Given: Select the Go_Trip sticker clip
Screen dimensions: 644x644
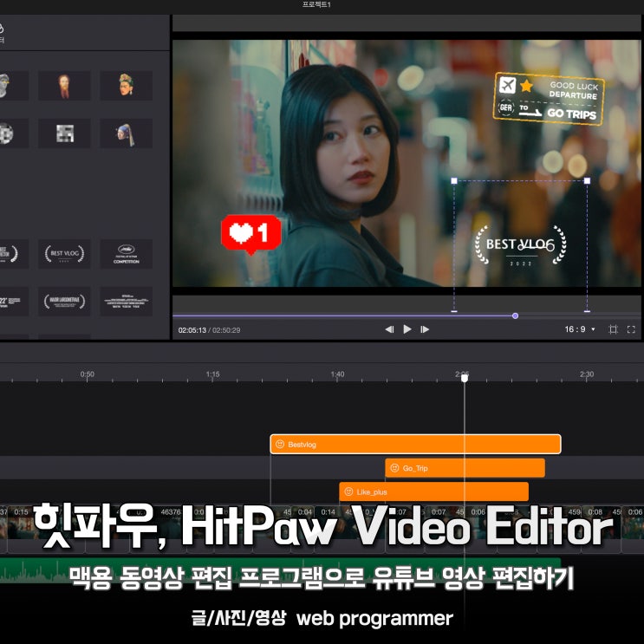Looking at the screenshot, I should tap(465, 468).
